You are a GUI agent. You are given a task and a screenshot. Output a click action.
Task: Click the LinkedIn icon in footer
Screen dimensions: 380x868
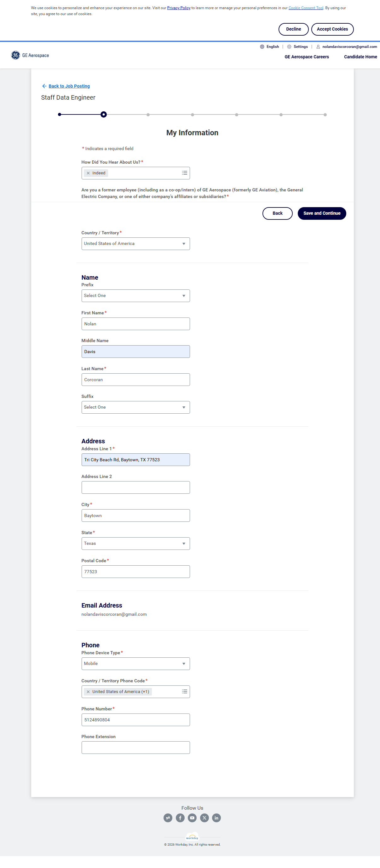point(216,818)
